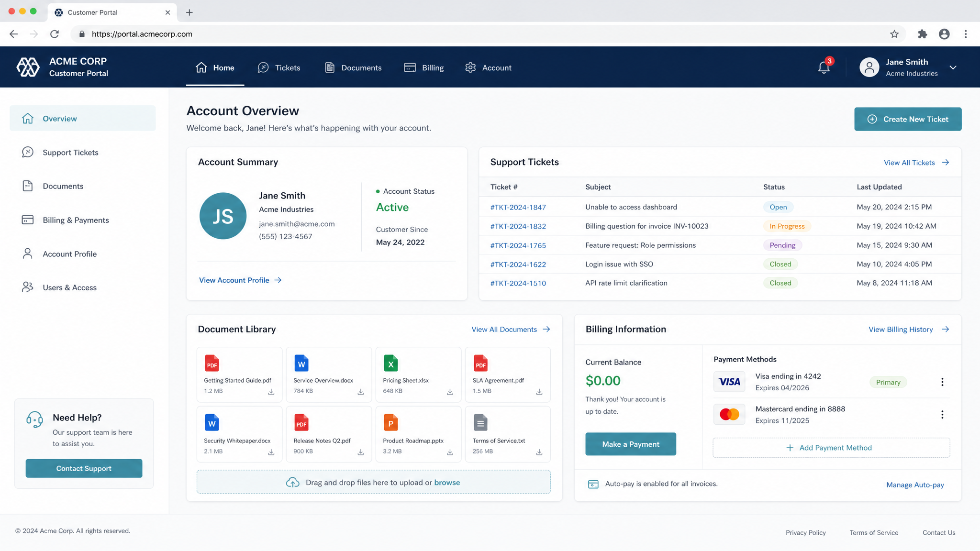Image resolution: width=980 pixels, height=551 pixels.
Task: Click the file upload drop zone
Action: 373,482
